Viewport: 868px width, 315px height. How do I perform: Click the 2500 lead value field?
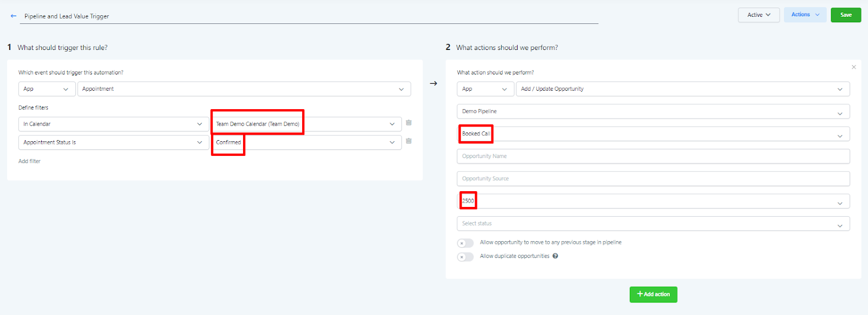(653, 201)
